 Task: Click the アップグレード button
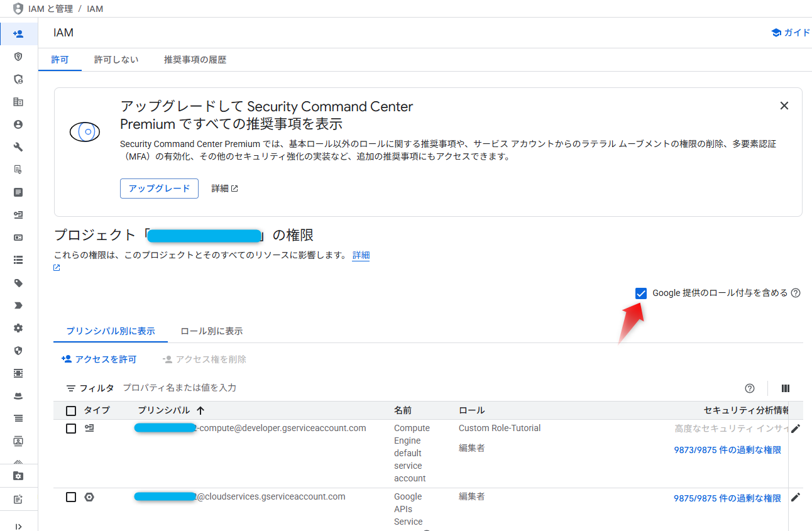pos(159,189)
